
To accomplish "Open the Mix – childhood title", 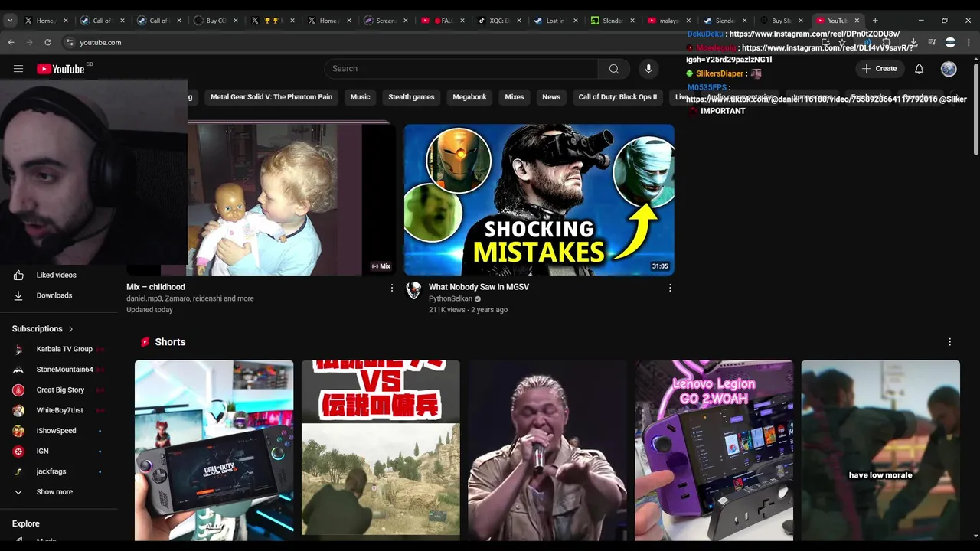I will pos(155,287).
